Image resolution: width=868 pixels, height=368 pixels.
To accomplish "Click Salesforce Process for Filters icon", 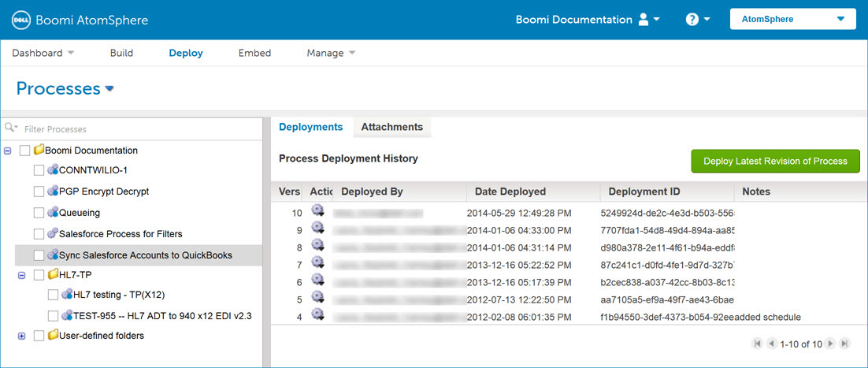I will coord(53,233).
